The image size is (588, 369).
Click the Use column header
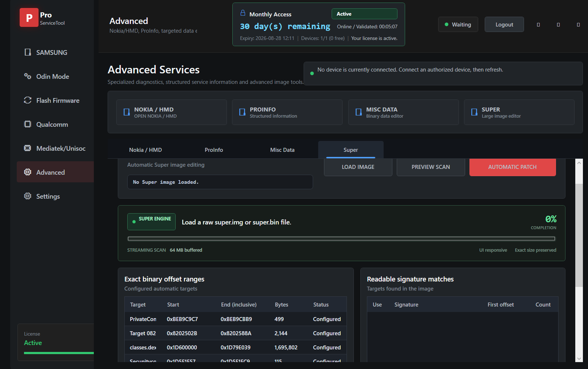377,305
